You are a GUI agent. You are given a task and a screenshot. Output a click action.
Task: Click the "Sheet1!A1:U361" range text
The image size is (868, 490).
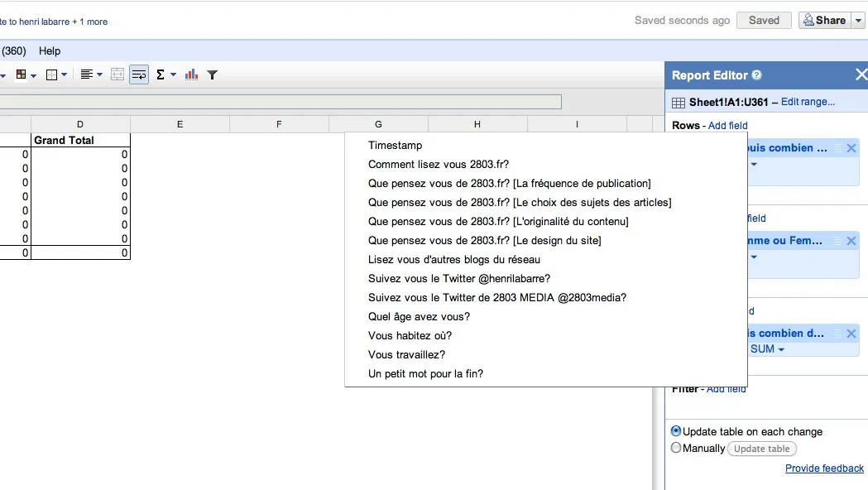[x=728, y=102]
